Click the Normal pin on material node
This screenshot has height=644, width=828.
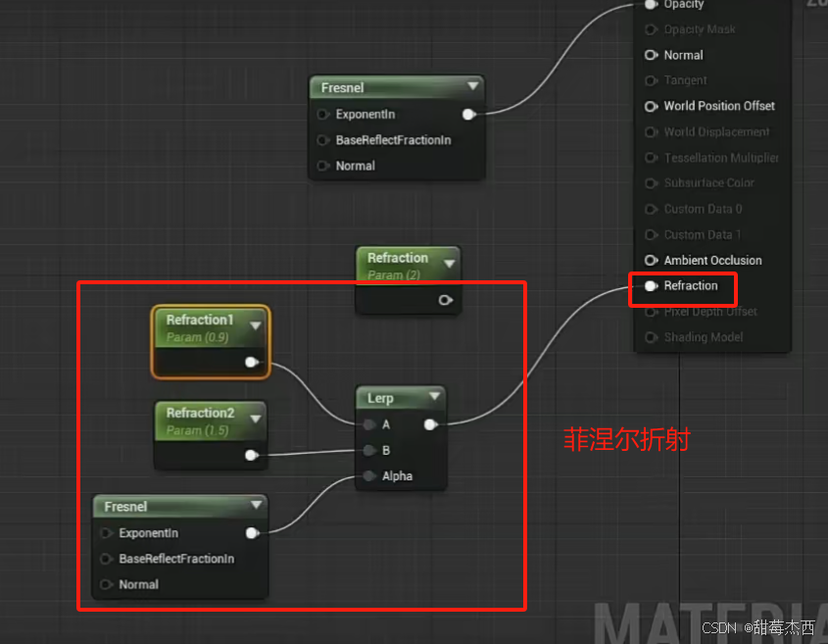(x=651, y=55)
